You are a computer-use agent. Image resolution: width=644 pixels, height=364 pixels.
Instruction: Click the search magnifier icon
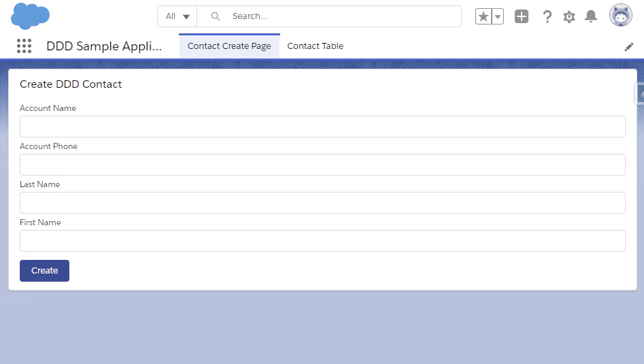(x=215, y=16)
